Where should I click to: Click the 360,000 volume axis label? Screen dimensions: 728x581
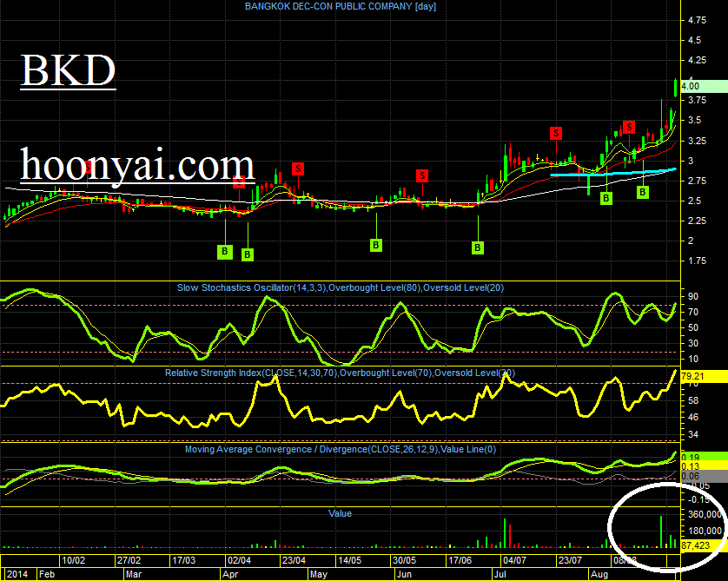tap(705, 514)
